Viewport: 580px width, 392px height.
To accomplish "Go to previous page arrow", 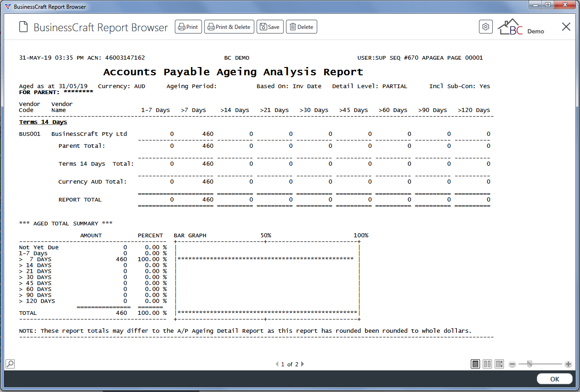I will (277, 364).
